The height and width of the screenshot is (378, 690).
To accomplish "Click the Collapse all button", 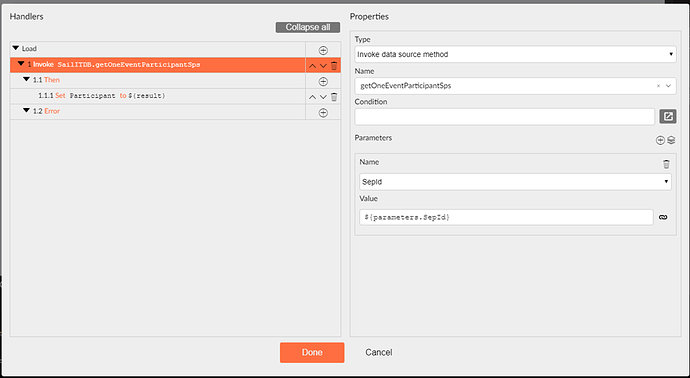I will [x=308, y=27].
